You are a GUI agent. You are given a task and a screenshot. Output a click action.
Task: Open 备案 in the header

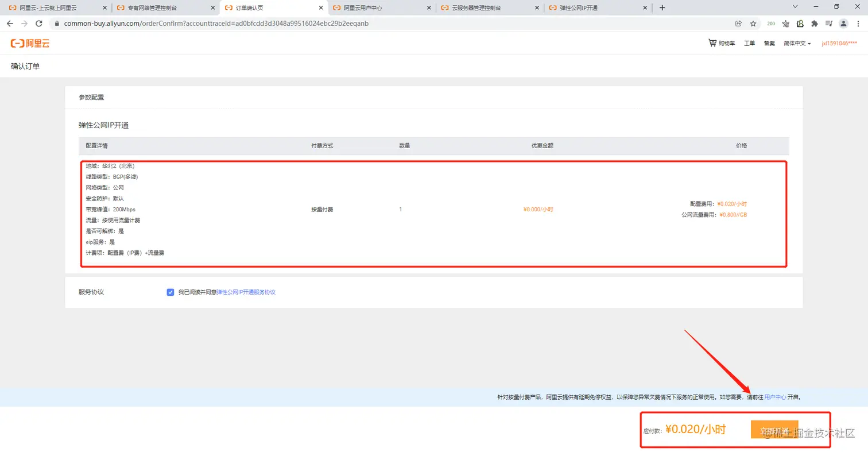pos(769,44)
